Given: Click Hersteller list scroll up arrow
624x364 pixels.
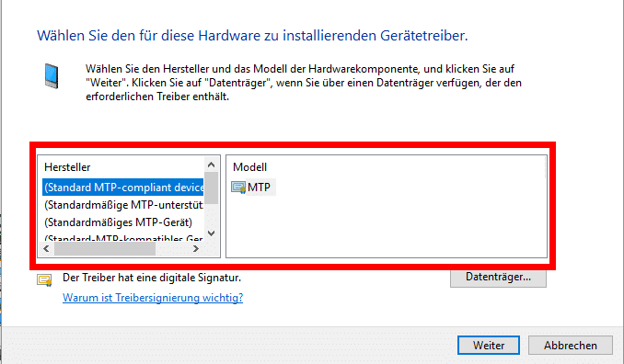Looking at the screenshot, I should tap(212, 165).
